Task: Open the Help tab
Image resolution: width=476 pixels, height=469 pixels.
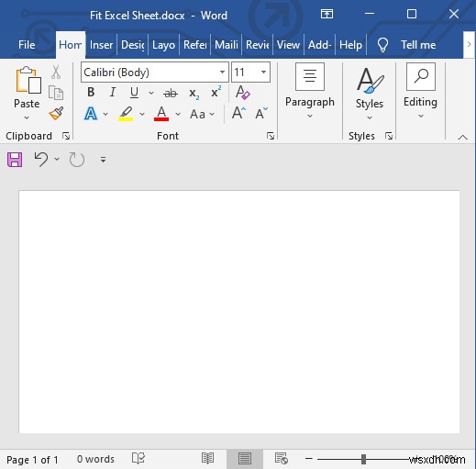Action: [x=350, y=45]
